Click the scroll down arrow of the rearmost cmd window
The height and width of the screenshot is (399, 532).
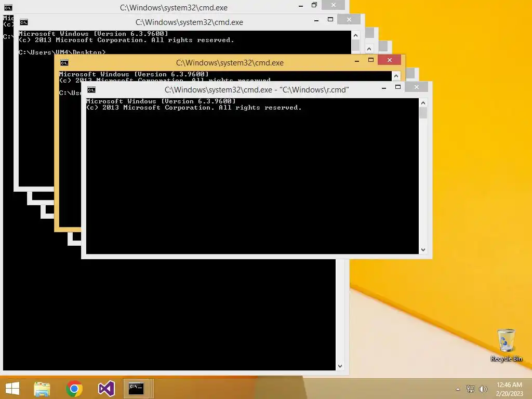(x=340, y=366)
